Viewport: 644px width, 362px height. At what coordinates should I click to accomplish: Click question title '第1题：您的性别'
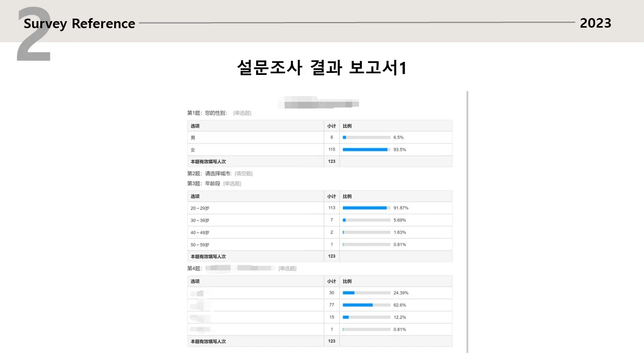tap(207, 113)
